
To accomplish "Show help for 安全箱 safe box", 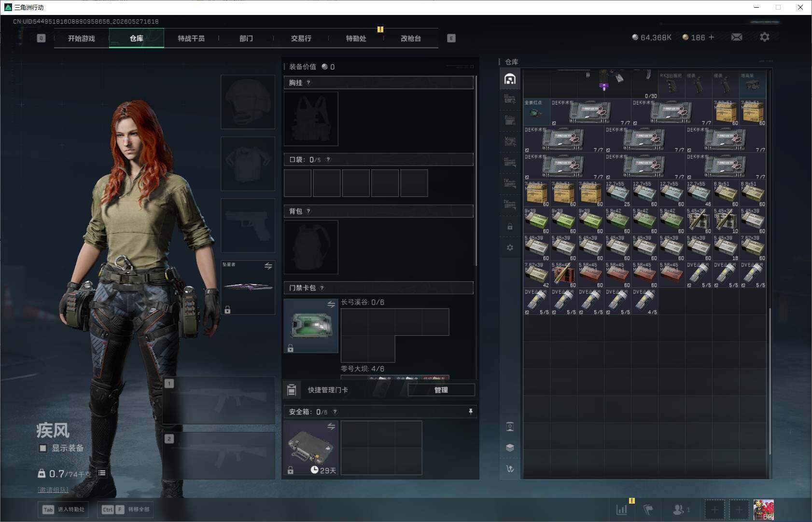I will coord(335,412).
